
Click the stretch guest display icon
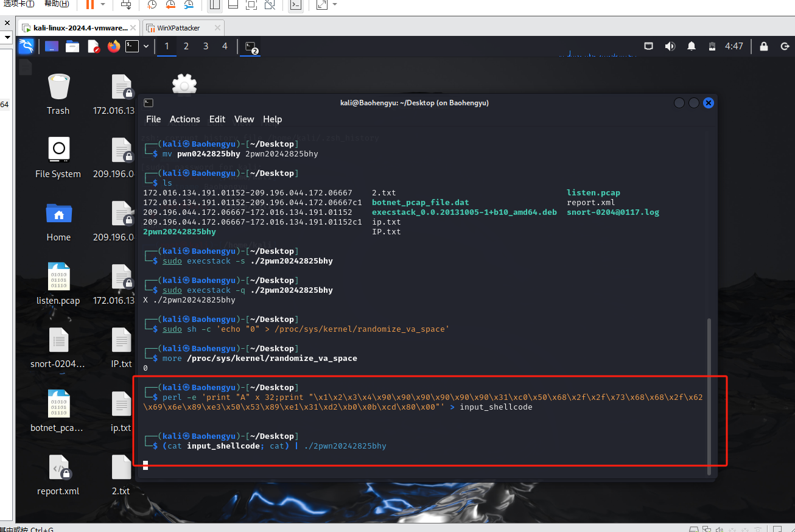point(322,5)
